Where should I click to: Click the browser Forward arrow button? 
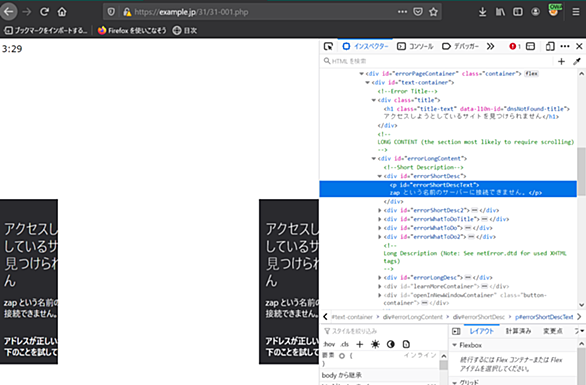(27, 12)
